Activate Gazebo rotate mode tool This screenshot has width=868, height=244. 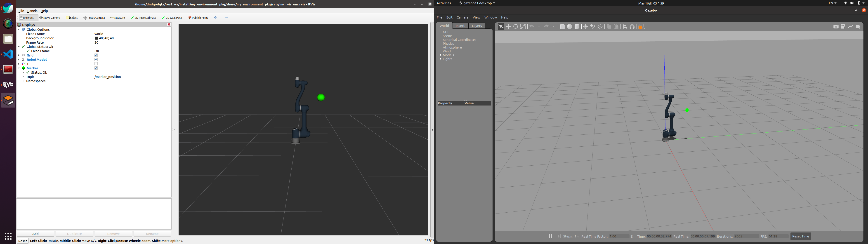516,27
